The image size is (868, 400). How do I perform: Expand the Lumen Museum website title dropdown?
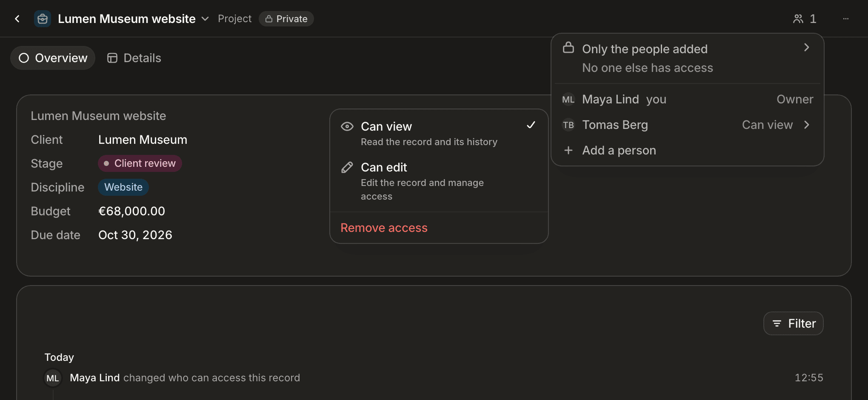tap(205, 19)
